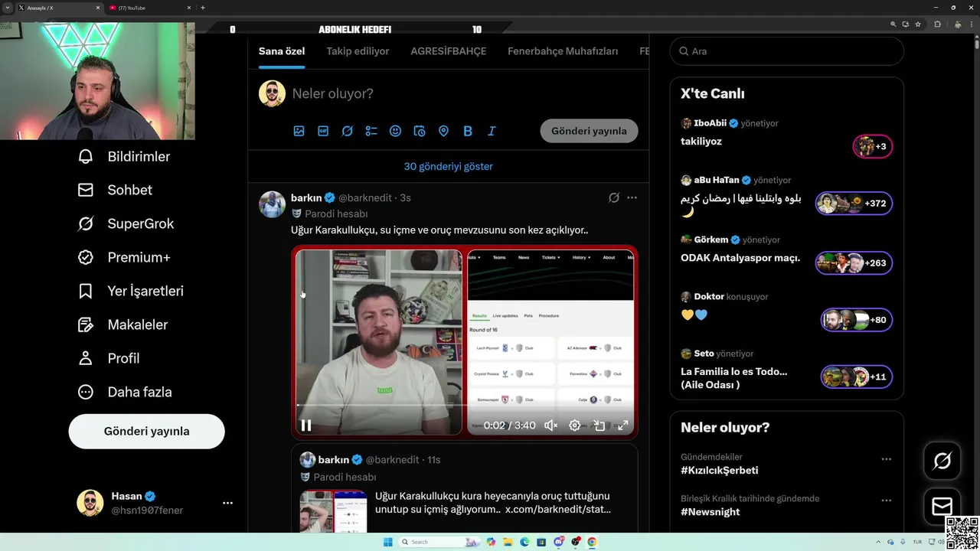Screen dimensions: 980x551
Task: Open #KızılcıkŞerbeti trending topic
Action: 720,471
